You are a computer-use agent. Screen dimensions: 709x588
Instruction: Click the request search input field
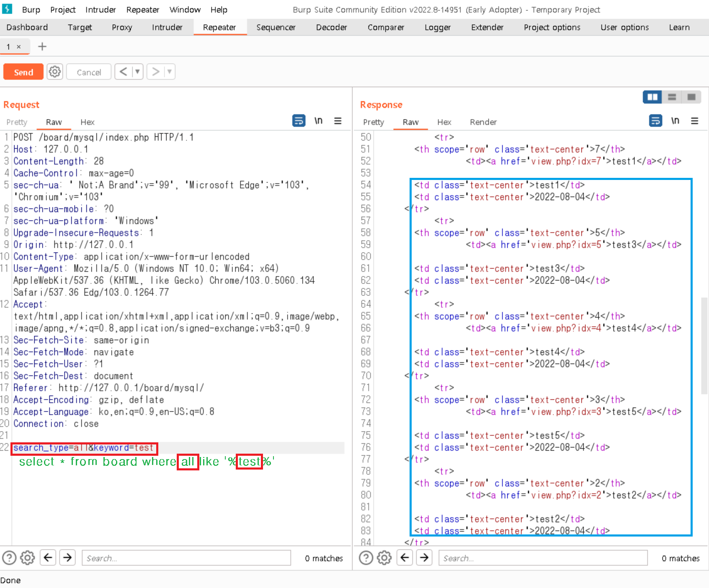tap(186, 558)
